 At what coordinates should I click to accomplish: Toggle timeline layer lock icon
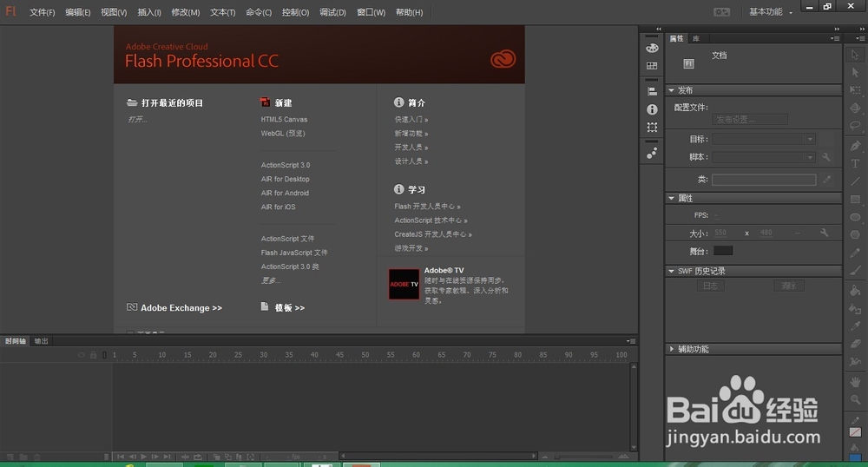(x=93, y=355)
